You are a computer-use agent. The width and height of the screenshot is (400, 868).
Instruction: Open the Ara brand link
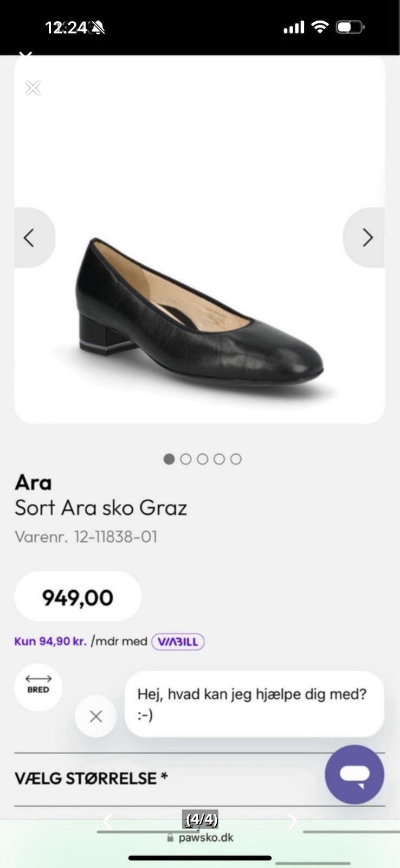[33, 482]
